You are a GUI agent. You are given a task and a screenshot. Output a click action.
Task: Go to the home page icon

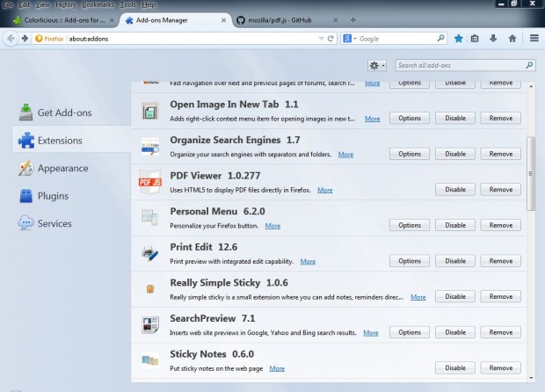click(512, 38)
